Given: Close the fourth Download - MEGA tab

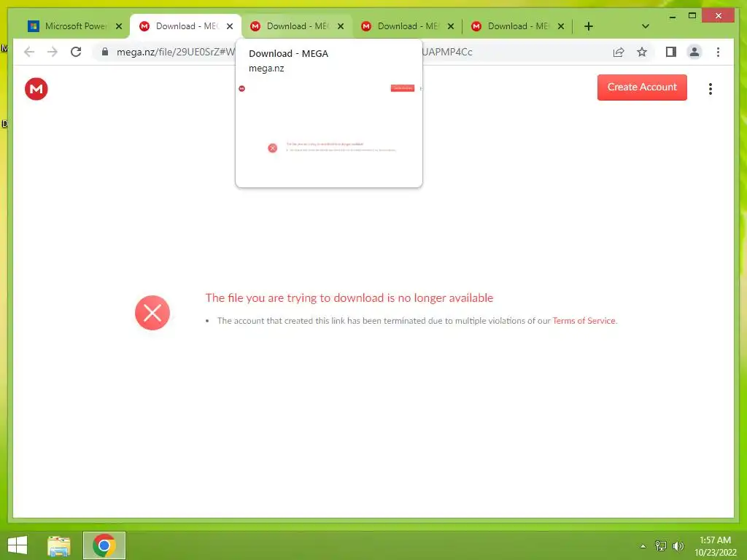Looking at the screenshot, I should click(x=561, y=26).
